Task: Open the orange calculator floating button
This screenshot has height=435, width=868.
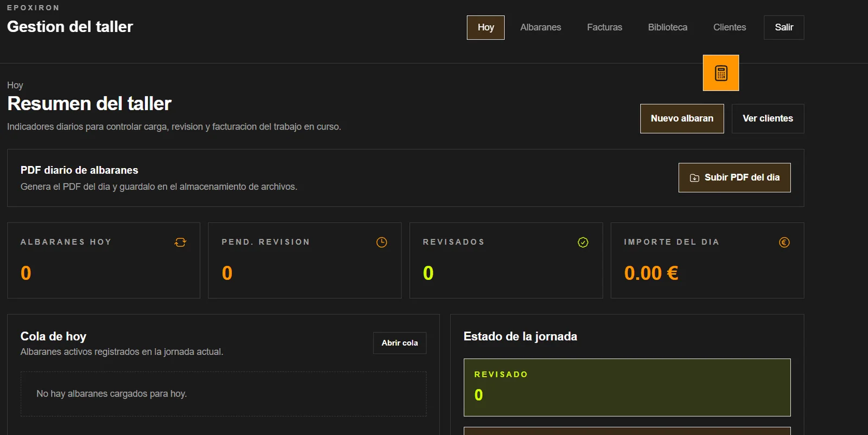Action: (x=720, y=73)
